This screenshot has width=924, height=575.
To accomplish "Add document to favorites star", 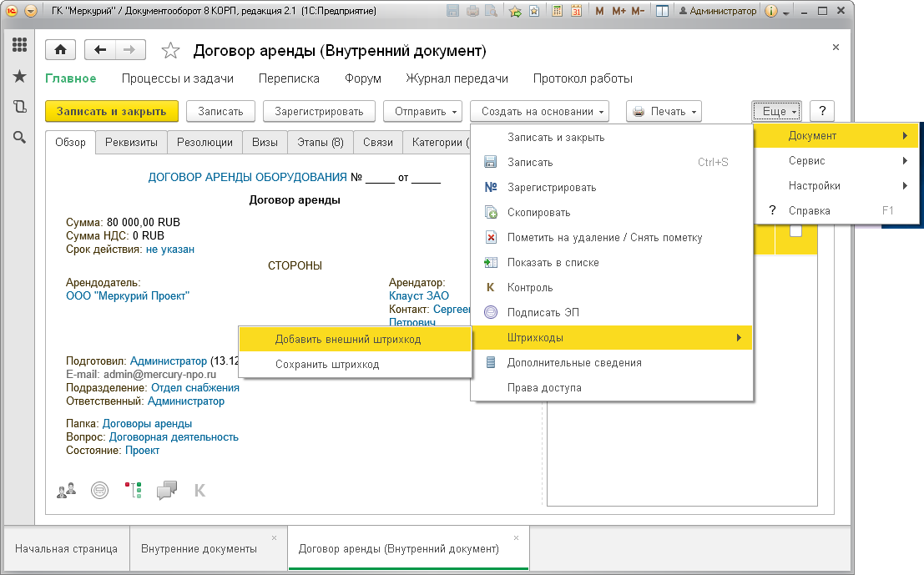I will pos(170,51).
